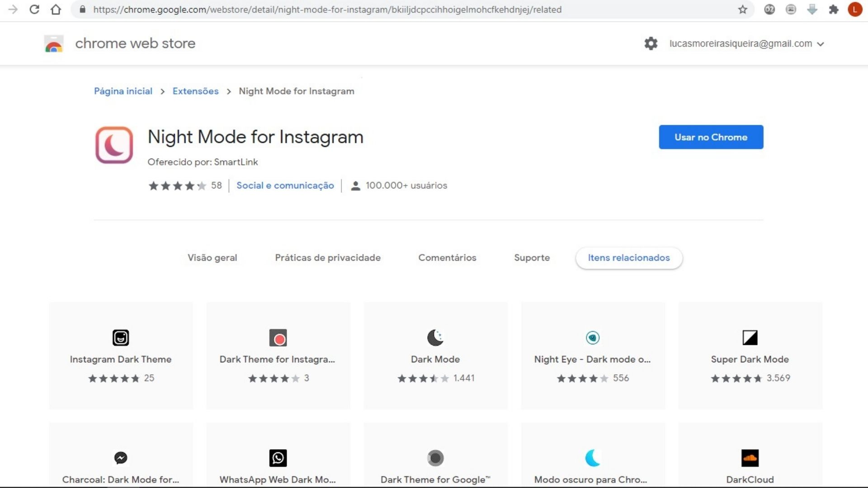This screenshot has height=488, width=868.
Task: Click the Modo oscuro para Chrome moon icon
Action: pos(593,458)
